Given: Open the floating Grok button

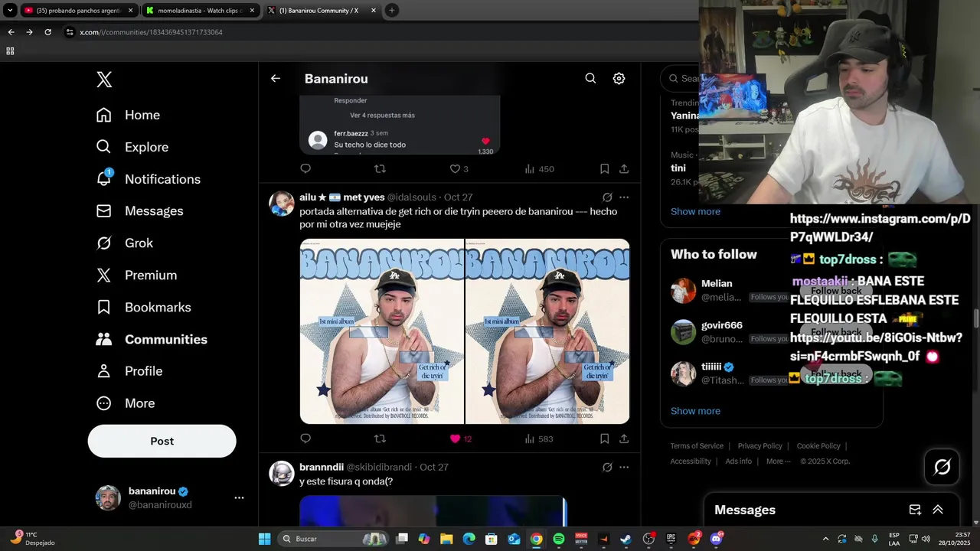Looking at the screenshot, I should [x=942, y=467].
